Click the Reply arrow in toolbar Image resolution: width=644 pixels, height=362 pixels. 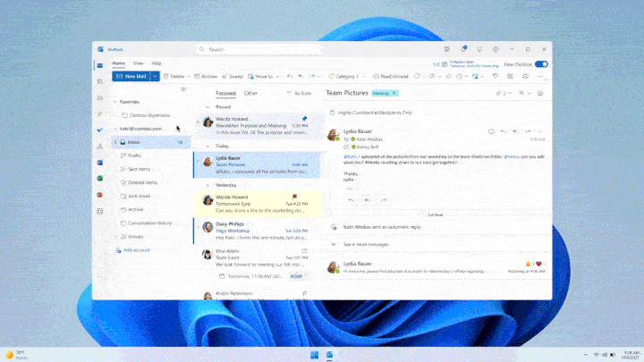pos(290,76)
